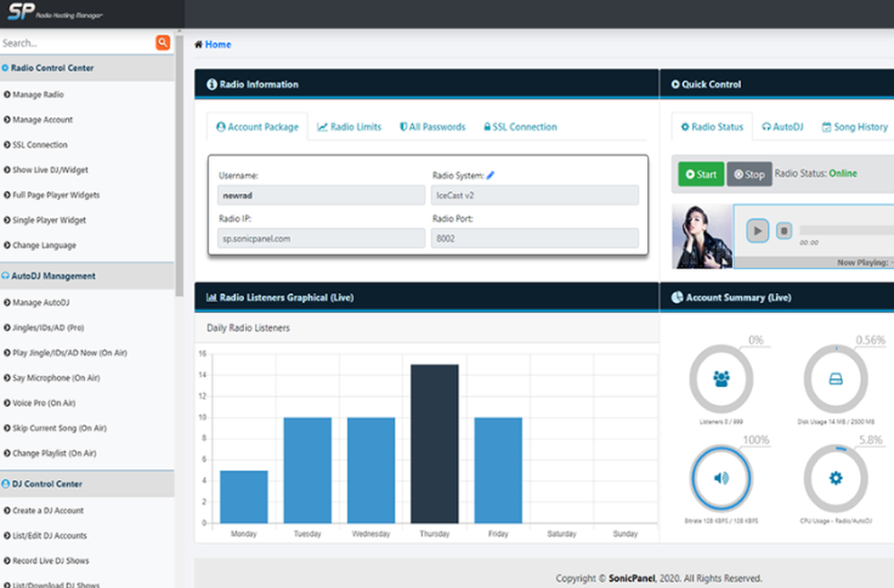Viewport: 894px width, 588px height.
Task: Collapse the AutoDJ Management sidebar section
Action: (53, 276)
